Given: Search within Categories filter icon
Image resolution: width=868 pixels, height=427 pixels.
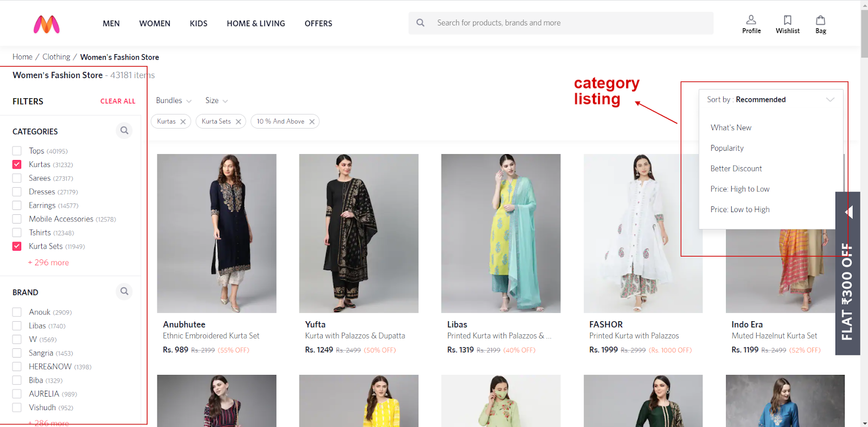Looking at the screenshot, I should point(124,131).
